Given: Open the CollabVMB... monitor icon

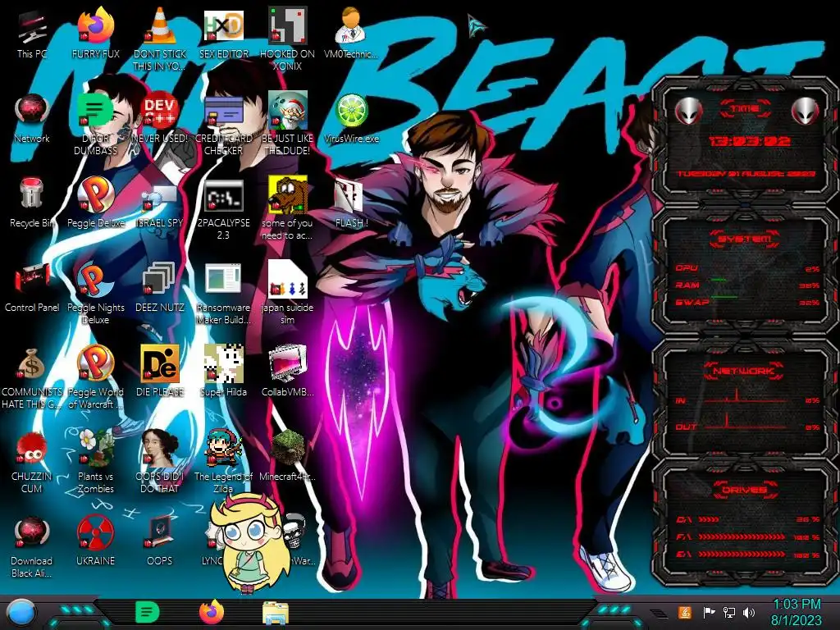Looking at the screenshot, I should [x=287, y=363].
